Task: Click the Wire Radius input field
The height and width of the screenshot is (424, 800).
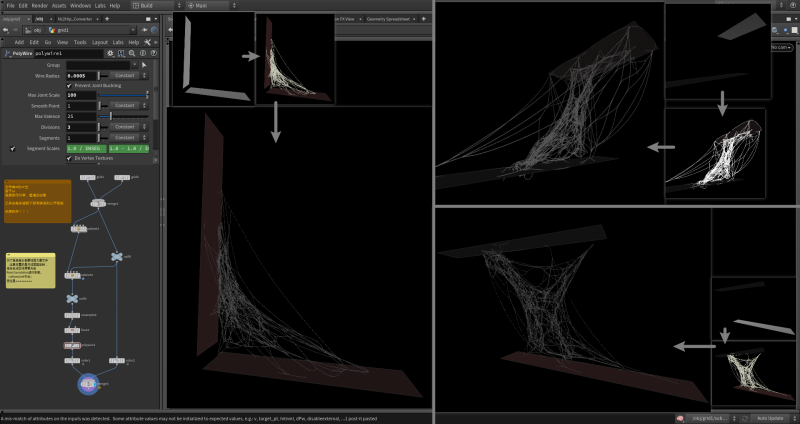Action: (82, 75)
